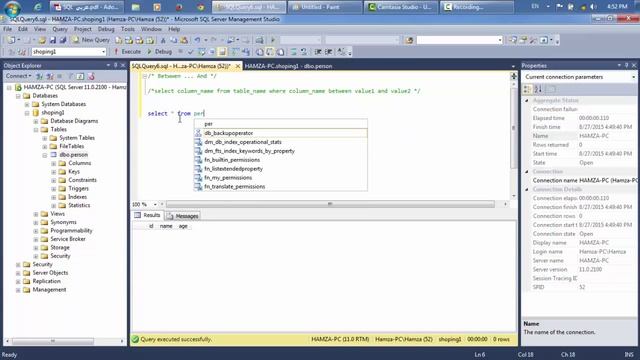Toggle Include Actual Execution Plan icon
The image size is (640, 360).
tap(235, 52)
